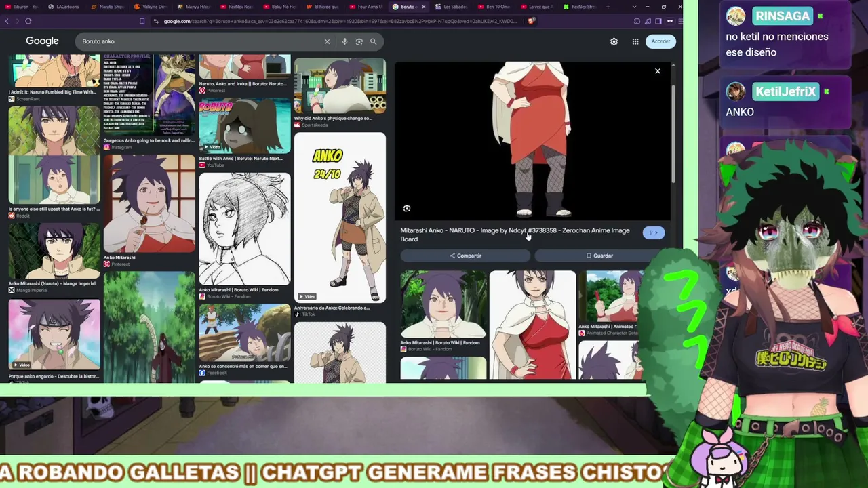Click the Google logo

42,41
